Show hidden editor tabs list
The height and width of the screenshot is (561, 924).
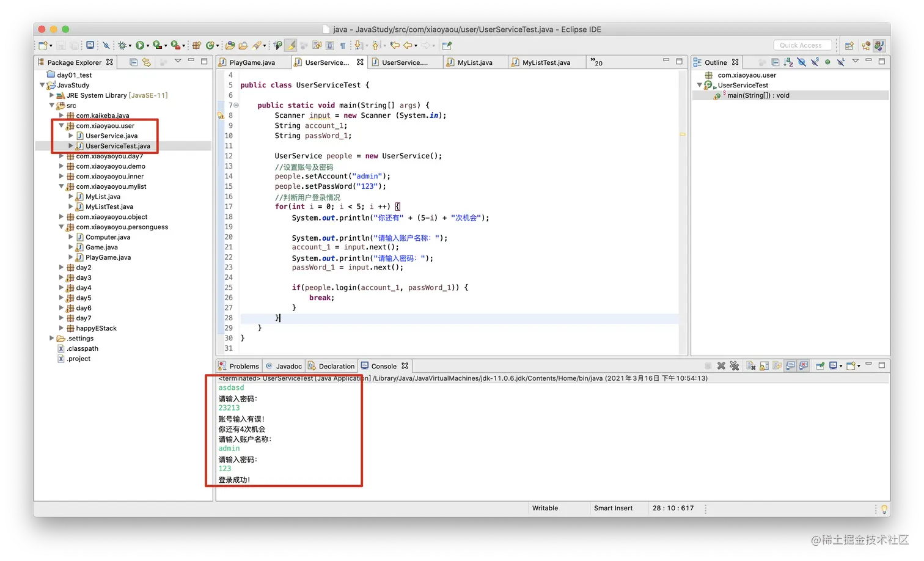tap(596, 62)
